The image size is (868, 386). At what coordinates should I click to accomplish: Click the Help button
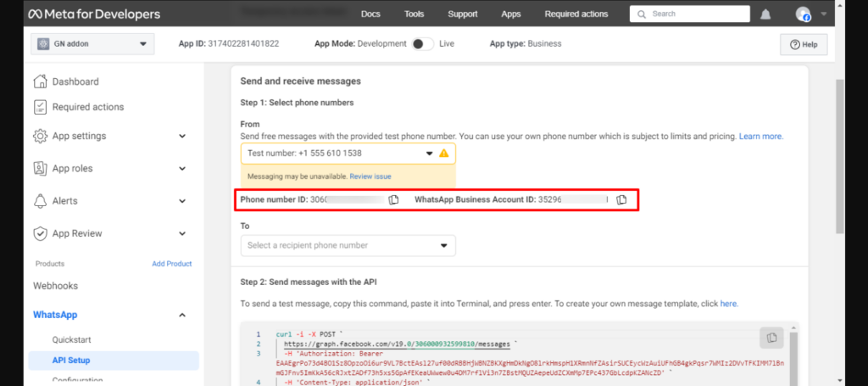804,44
